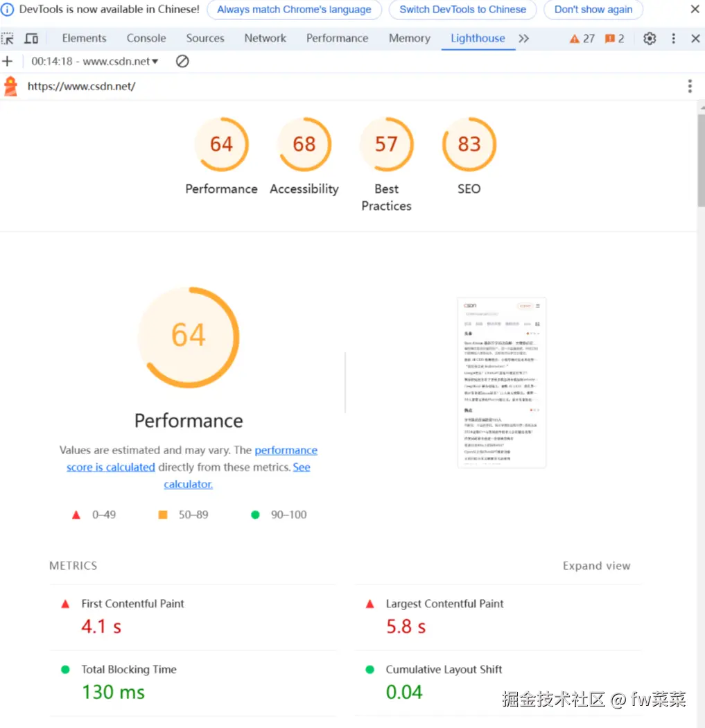The height and width of the screenshot is (728, 705).
Task: Click the 130 ms value
Action: [x=113, y=692]
